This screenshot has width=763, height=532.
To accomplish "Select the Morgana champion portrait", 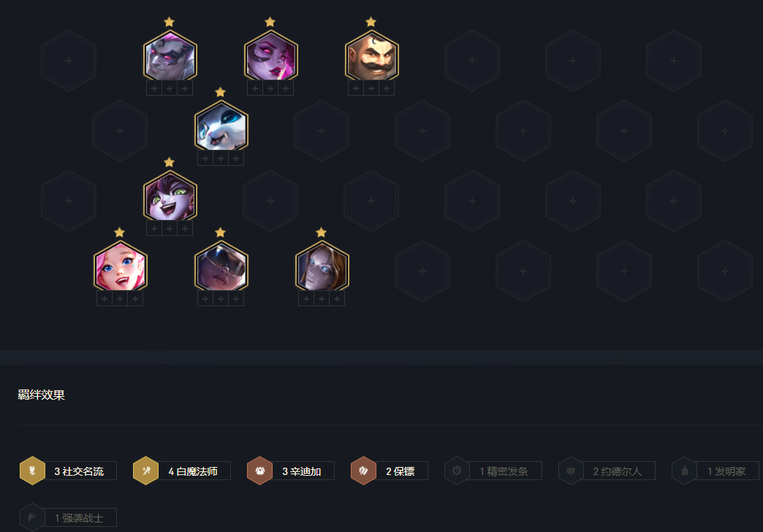I will pyautogui.click(x=271, y=56).
